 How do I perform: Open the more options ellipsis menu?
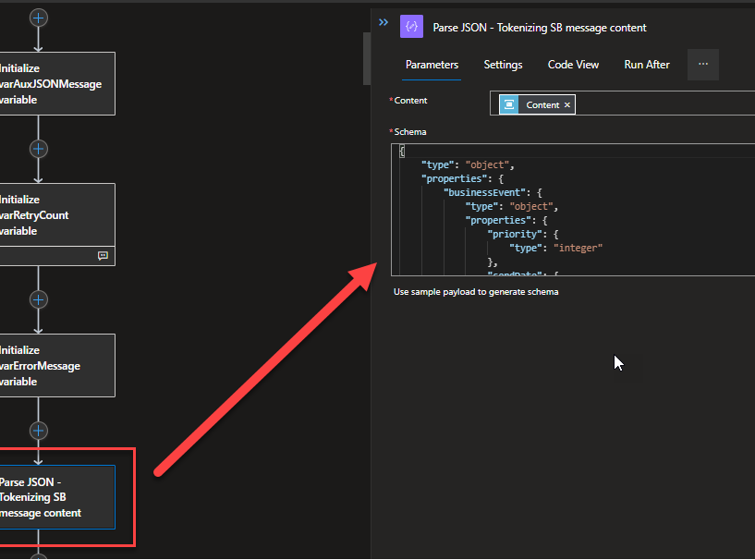click(x=703, y=65)
